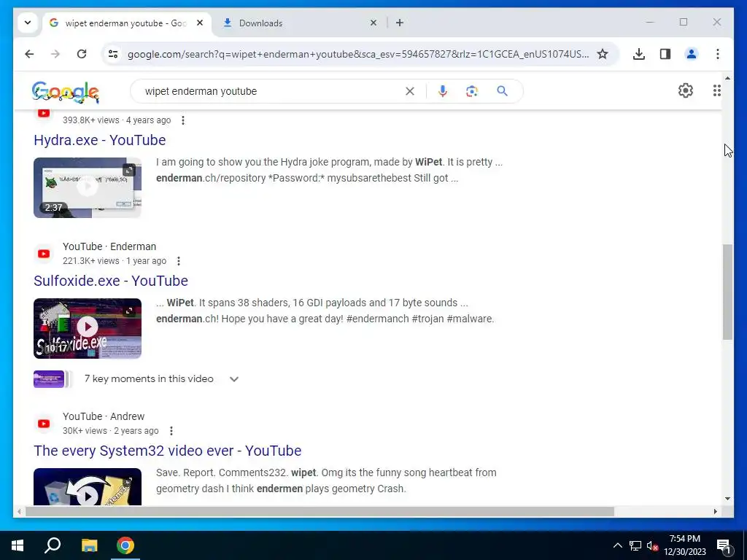Click the "30K+ views · 2 years ago" text

point(111,431)
